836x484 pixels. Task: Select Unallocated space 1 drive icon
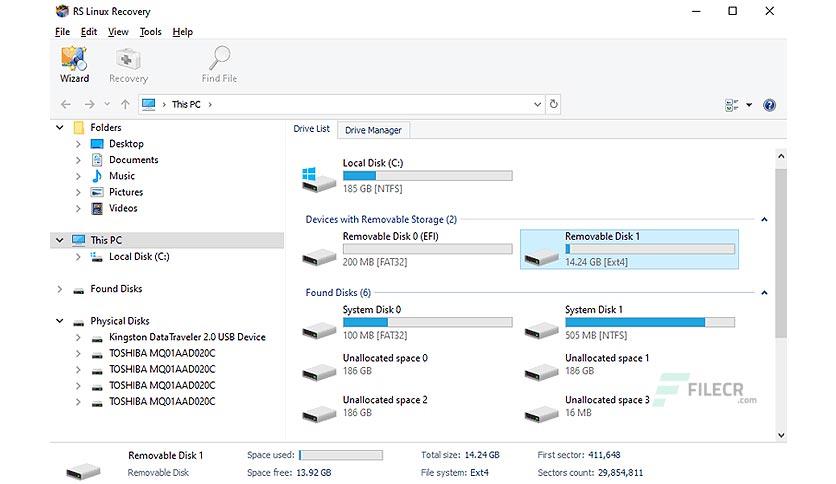tap(541, 372)
